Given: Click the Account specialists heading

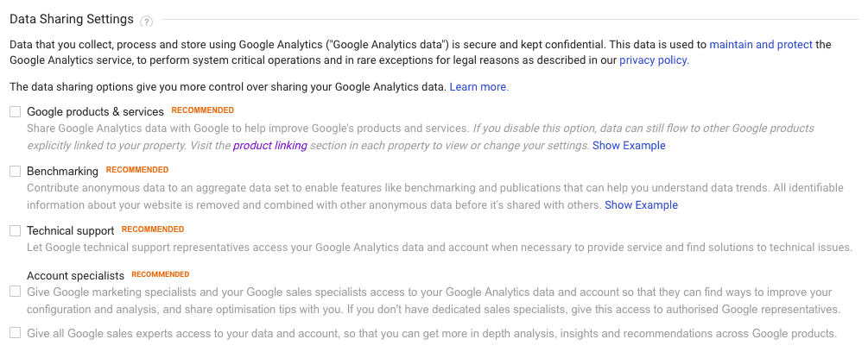Looking at the screenshot, I should [x=76, y=275].
